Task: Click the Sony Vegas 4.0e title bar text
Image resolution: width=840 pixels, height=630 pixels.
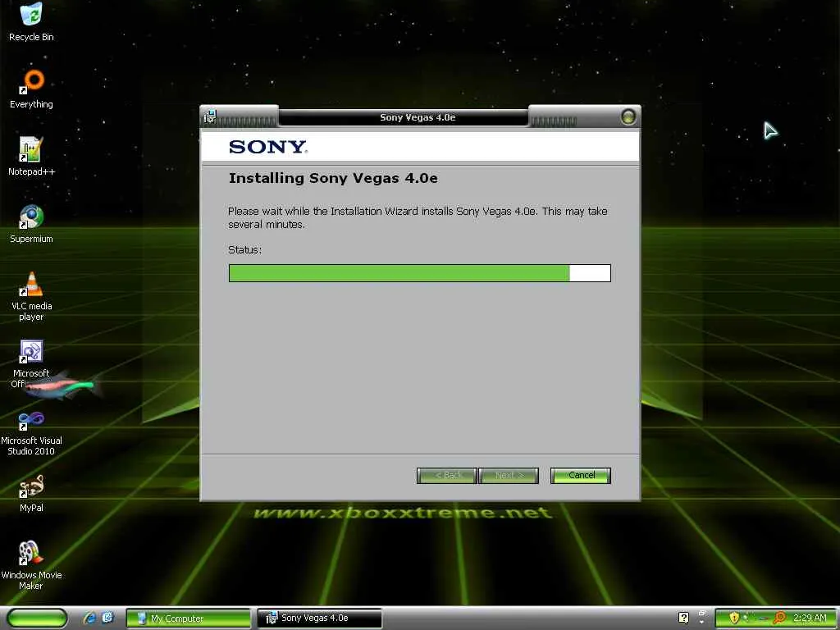Action: click(x=418, y=117)
